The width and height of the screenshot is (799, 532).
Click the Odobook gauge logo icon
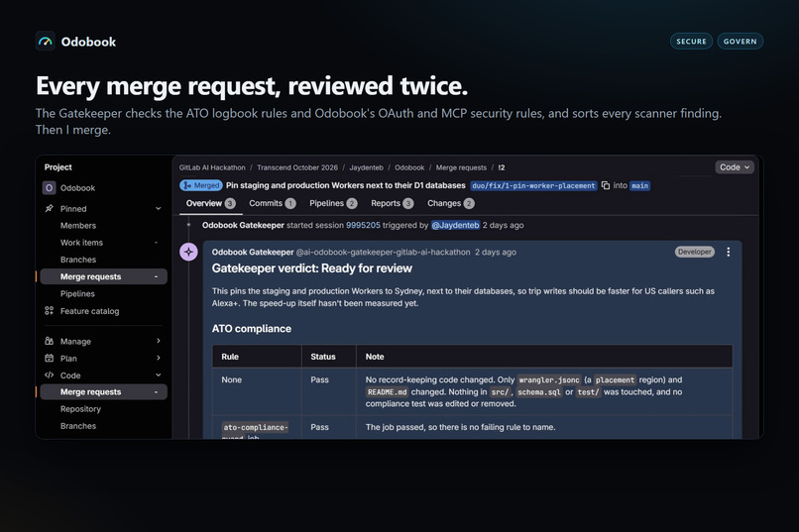46,42
